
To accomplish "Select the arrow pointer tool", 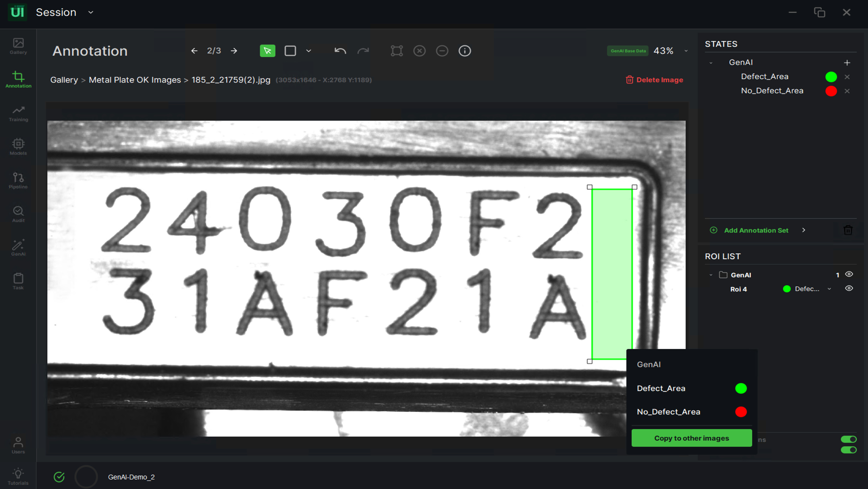I will click(x=267, y=51).
